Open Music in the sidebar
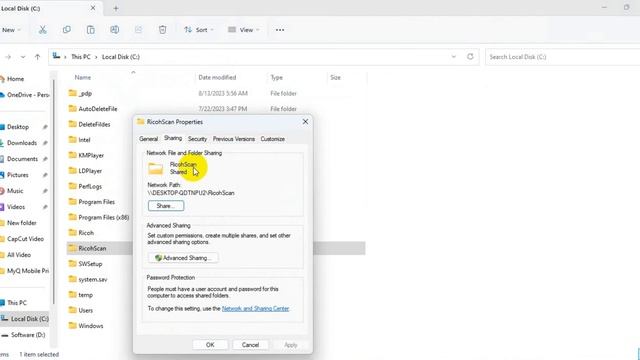The height and width of the screenshot is (360, 640). [x=15, y=191]
